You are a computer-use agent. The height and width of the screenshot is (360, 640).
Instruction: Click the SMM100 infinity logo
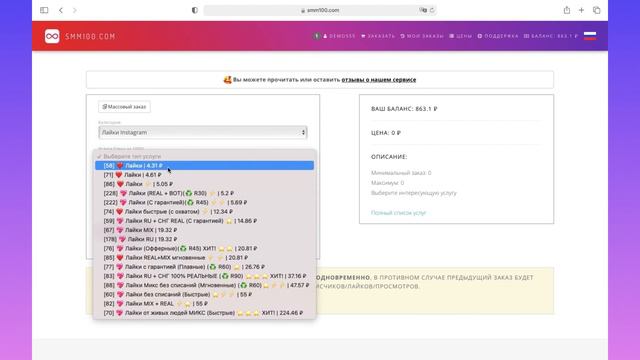click(x=52, y=36)
